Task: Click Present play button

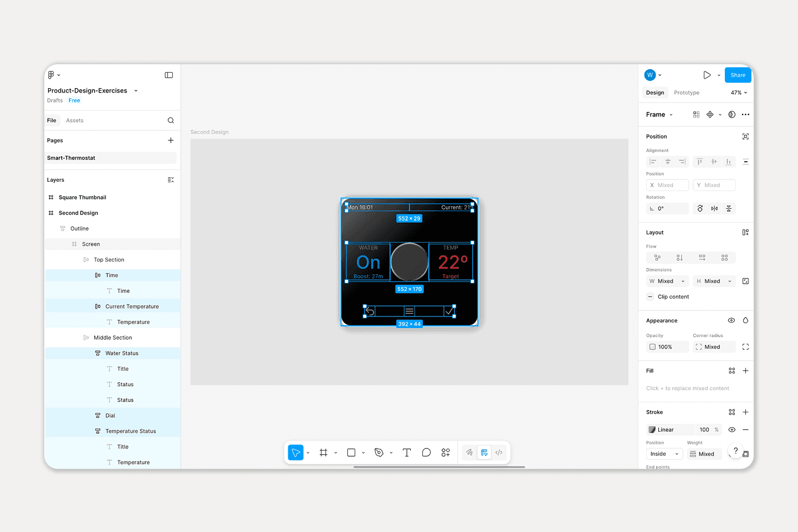Action: pos(707,75)
